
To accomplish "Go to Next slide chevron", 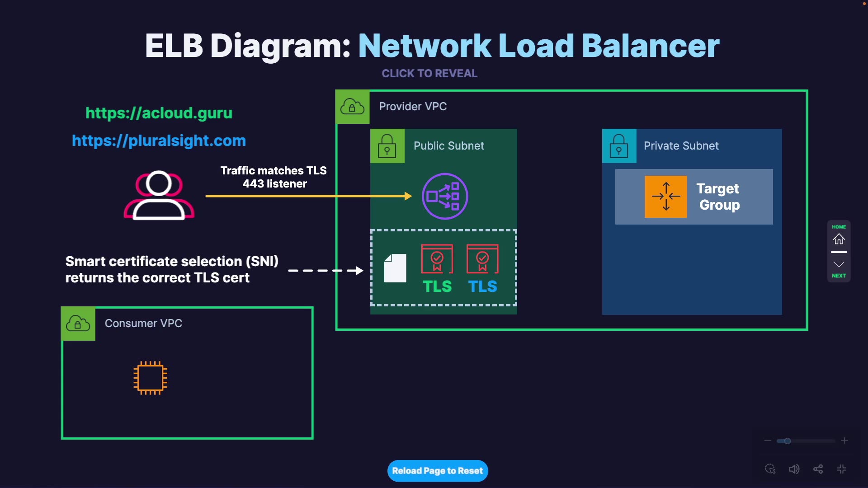I will click(839, 265).
